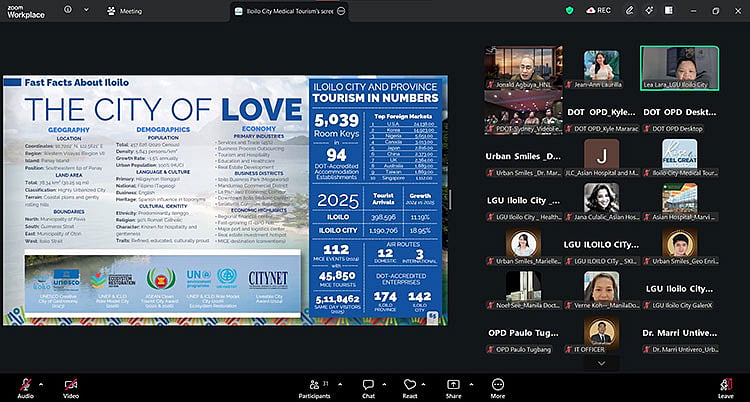The height and width of the screenshot is (402, 750).
Task: Click the shared slide title 'THE CITY OF LOVE'
Action: click(x=164, y=109)
